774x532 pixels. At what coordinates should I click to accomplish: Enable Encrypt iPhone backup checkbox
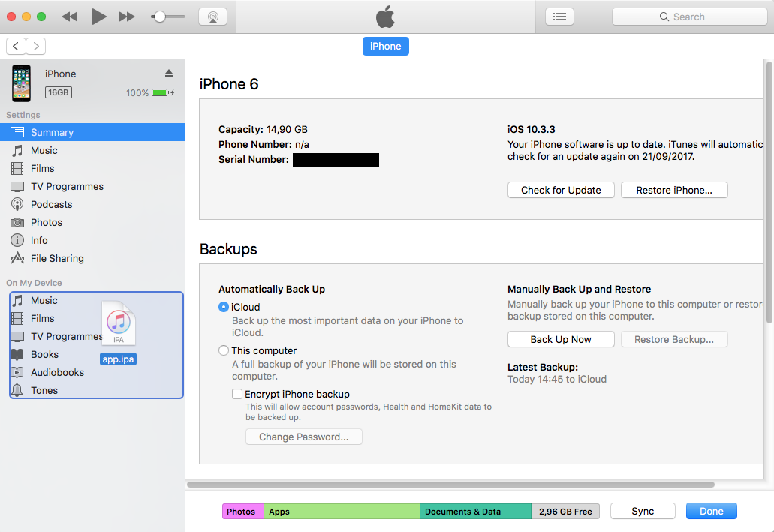click(x=237, y=394)
